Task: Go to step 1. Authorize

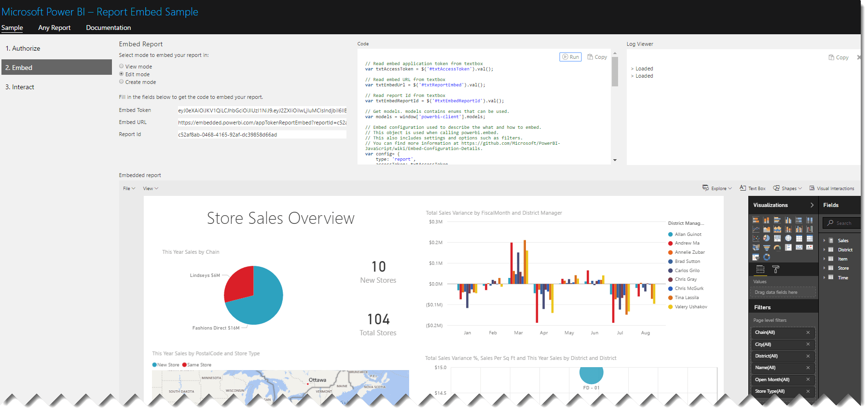Action: pyautogui.click(x=56, y=48)
